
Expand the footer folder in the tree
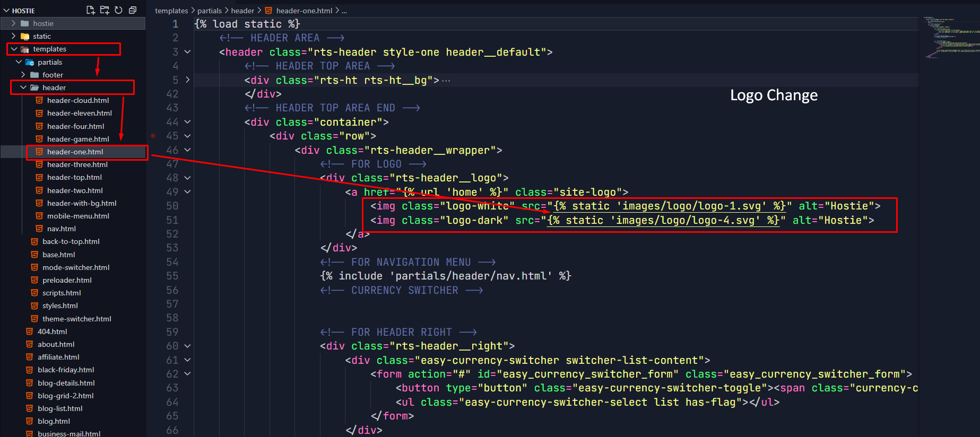coord(23,75)
